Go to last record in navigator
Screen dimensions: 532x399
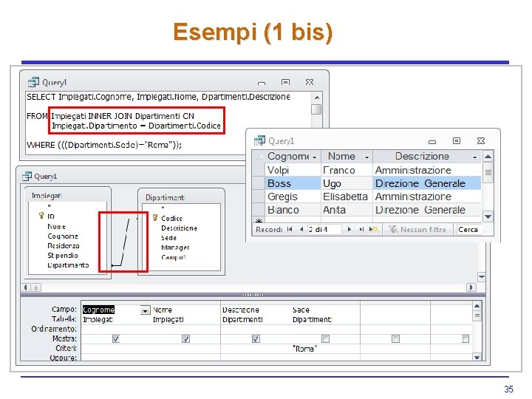(x=361, y=229)
